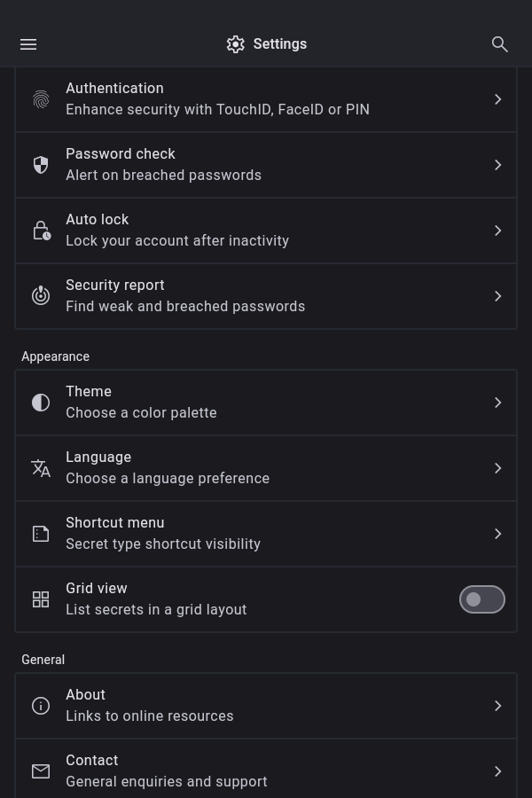Open the hamburger navigation menu

28,44
